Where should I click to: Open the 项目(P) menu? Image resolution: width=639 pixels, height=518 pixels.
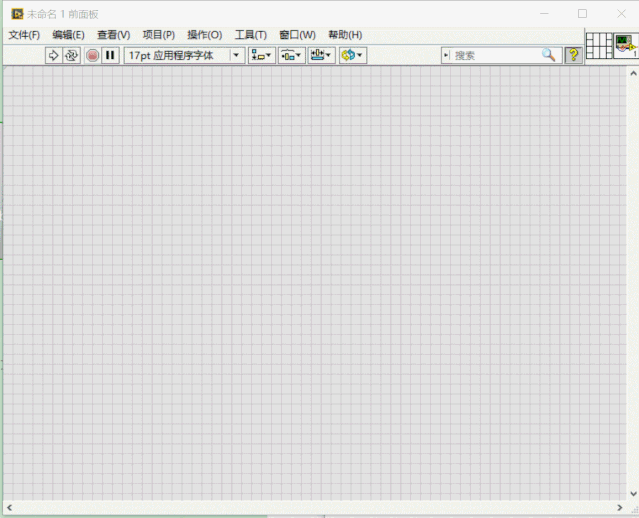point(159,35)
